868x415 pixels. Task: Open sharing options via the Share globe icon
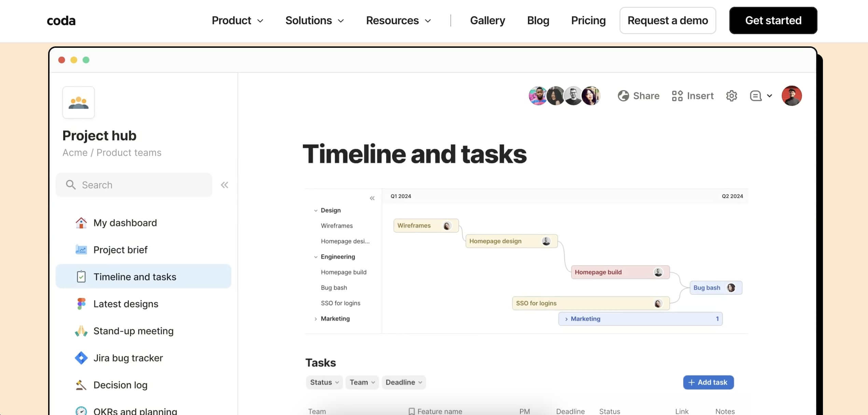coord(624,96)
